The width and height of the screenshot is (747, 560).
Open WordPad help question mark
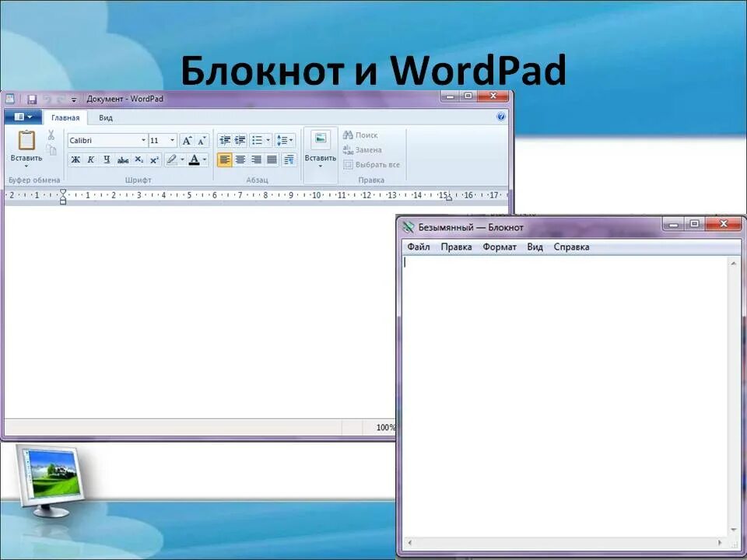(x=500, y=117)
